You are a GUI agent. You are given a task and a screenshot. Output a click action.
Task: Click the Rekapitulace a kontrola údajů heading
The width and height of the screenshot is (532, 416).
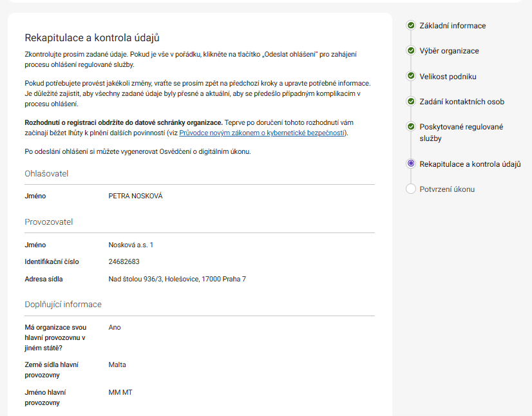tap(91, 38)
